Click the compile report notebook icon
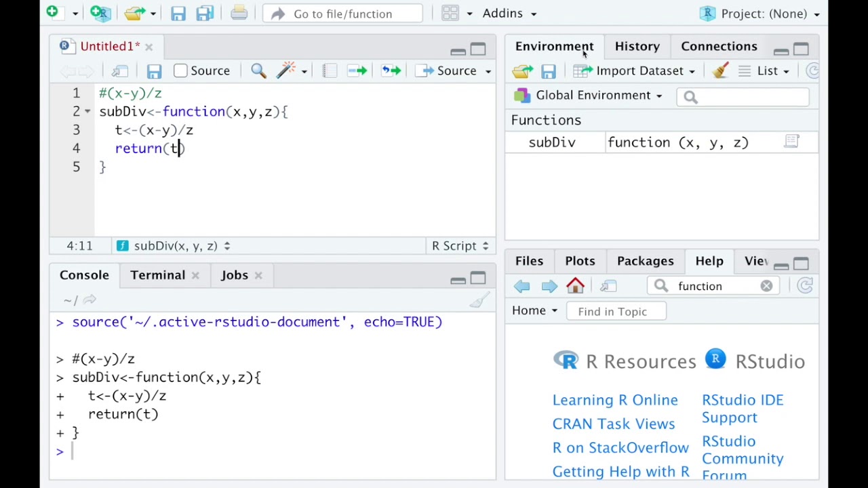The image size is (868, 488). 330,70
